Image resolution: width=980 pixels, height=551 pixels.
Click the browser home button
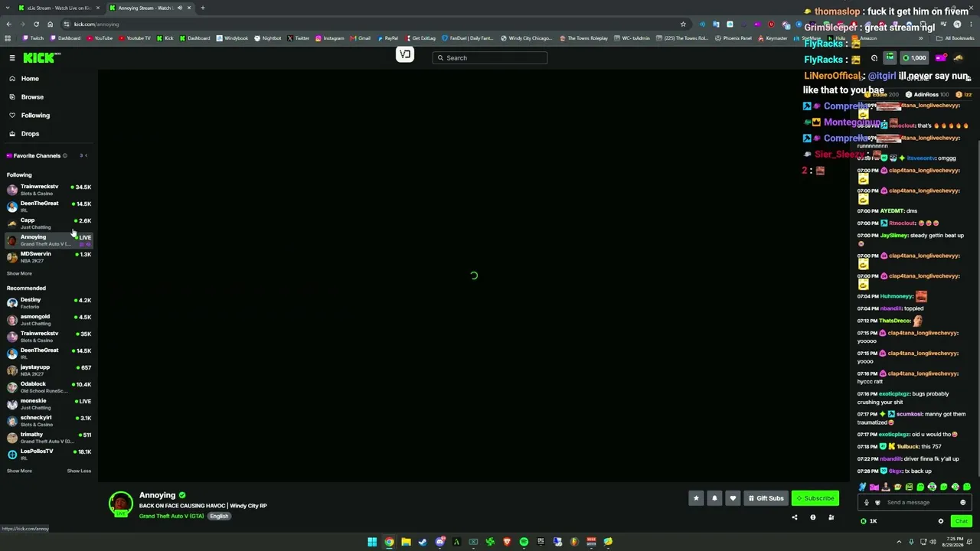tap(50, 24)
